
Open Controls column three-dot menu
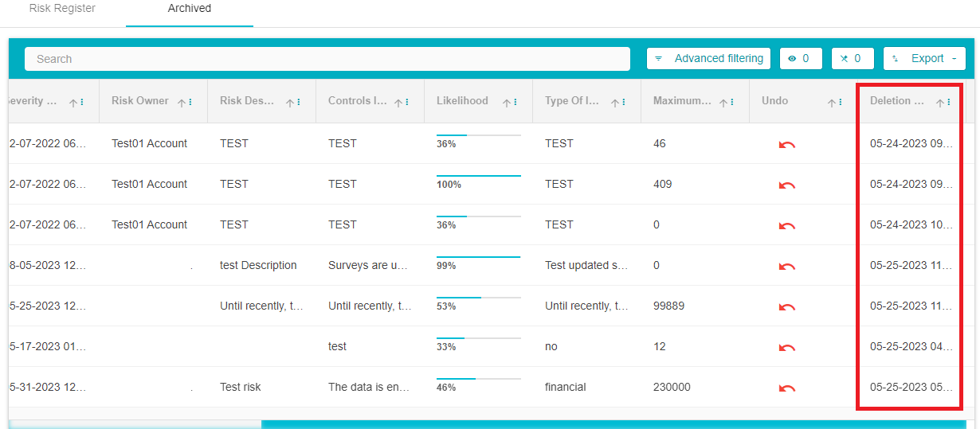(407, 103)
